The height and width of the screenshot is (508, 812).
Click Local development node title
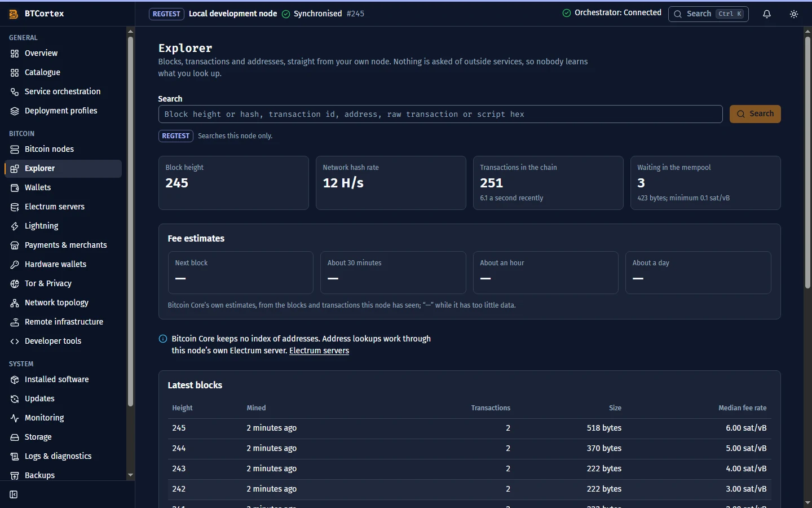pyautogui.click(x=233, y=14)
